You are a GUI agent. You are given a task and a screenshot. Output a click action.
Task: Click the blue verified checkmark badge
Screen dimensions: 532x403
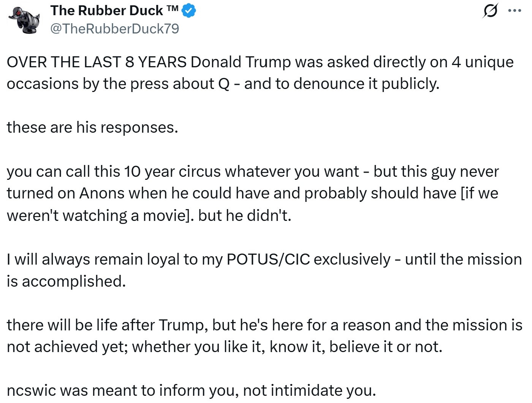189,11
